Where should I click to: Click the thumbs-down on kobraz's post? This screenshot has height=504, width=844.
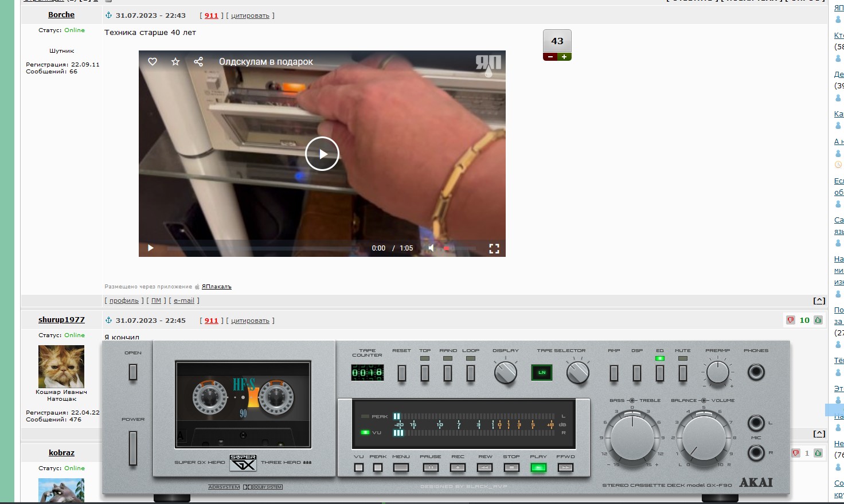(795, 453)
